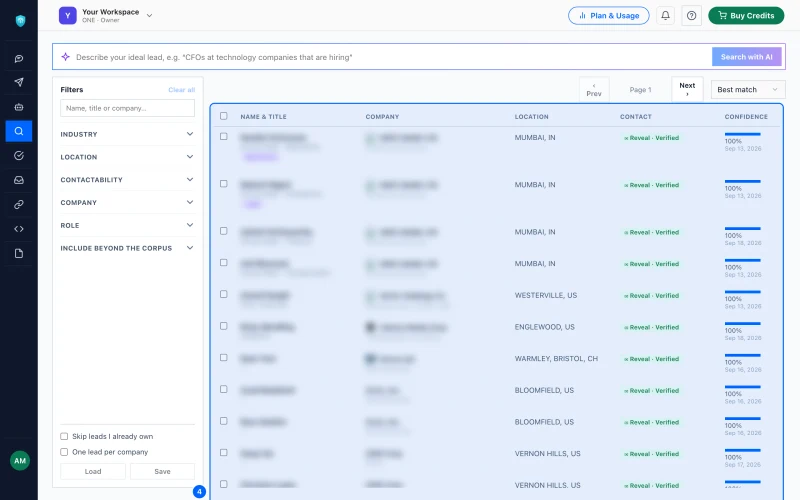Viewport: 800px width, 500px height.
Task: Open the check-circle icon in sidebar
Action: 19,156
